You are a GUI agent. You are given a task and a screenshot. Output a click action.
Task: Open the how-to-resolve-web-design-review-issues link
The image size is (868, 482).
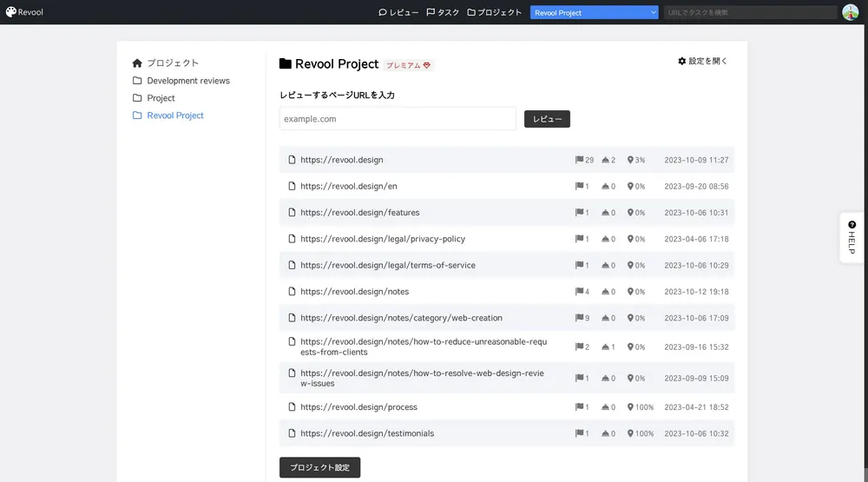tap(422, 379)
